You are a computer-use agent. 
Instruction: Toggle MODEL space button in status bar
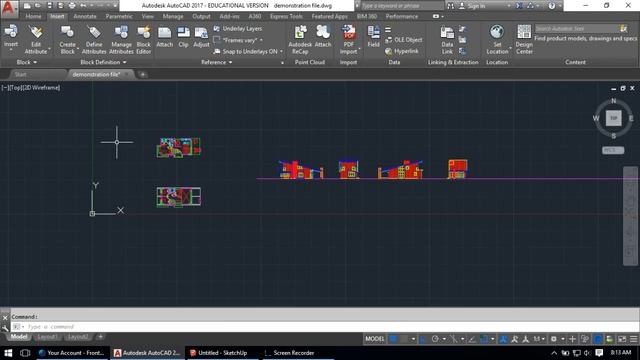[x=374, y=339]
